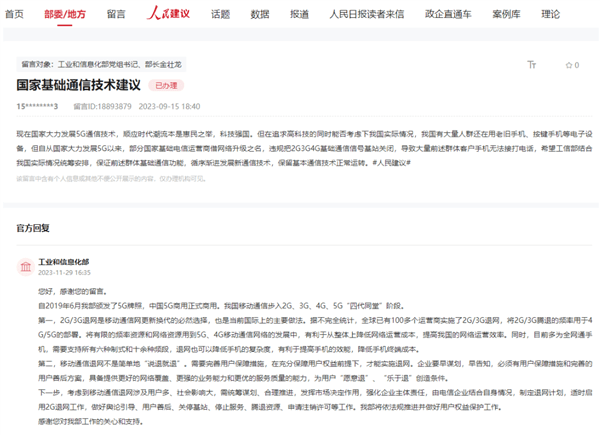Click the 官方回复 section heading
Image resolution: width=600 pixels, height=435 pixels.
[33, 228]
